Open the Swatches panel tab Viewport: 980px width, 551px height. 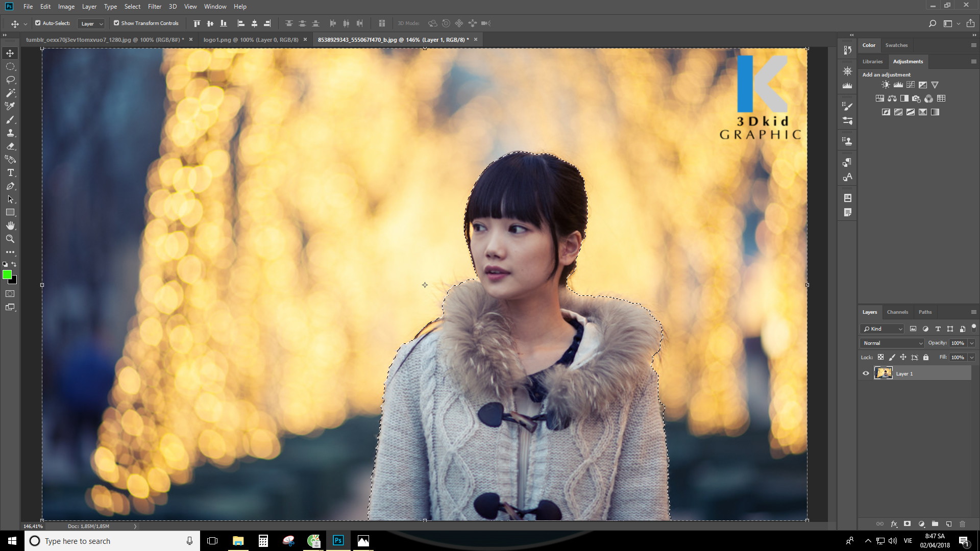pyautogui.click(x=896, y=45)
